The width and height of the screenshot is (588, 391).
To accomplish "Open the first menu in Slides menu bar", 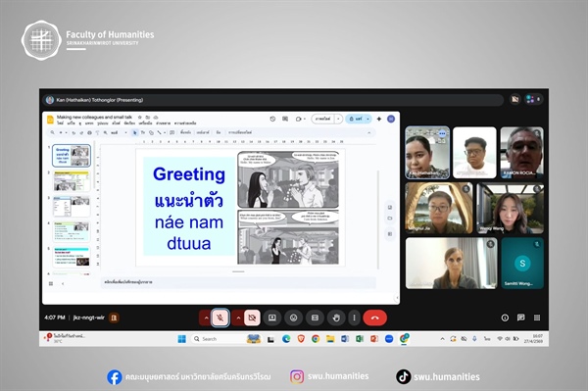I will 60,122.
